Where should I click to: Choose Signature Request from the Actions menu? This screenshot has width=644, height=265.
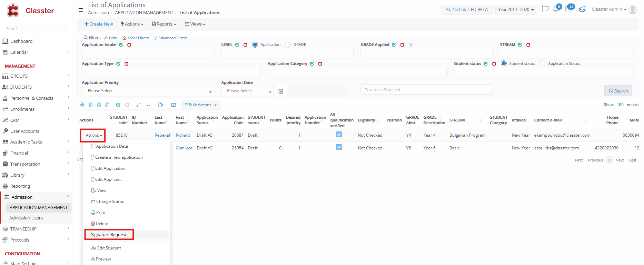(x=109, y=235)
